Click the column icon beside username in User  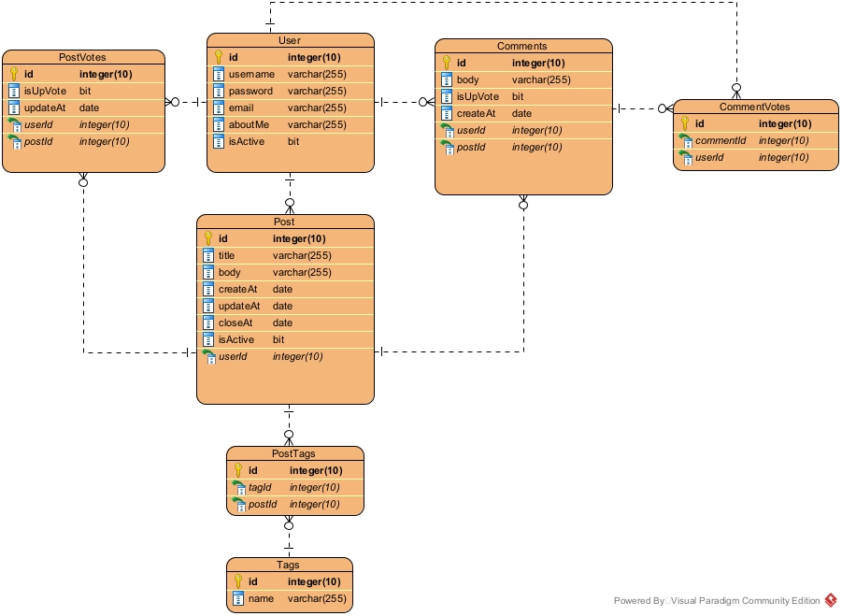[x=219, y=74]
